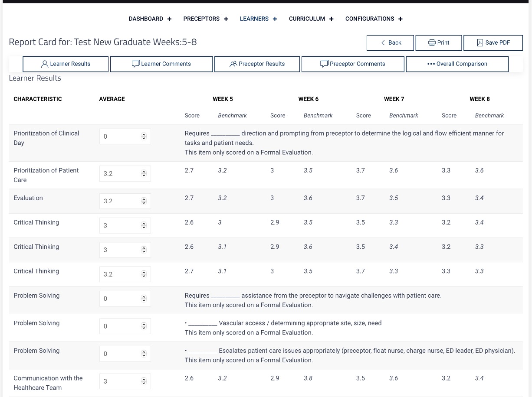Click the PDF file icon on Save PDF

[x=480, y=42]
